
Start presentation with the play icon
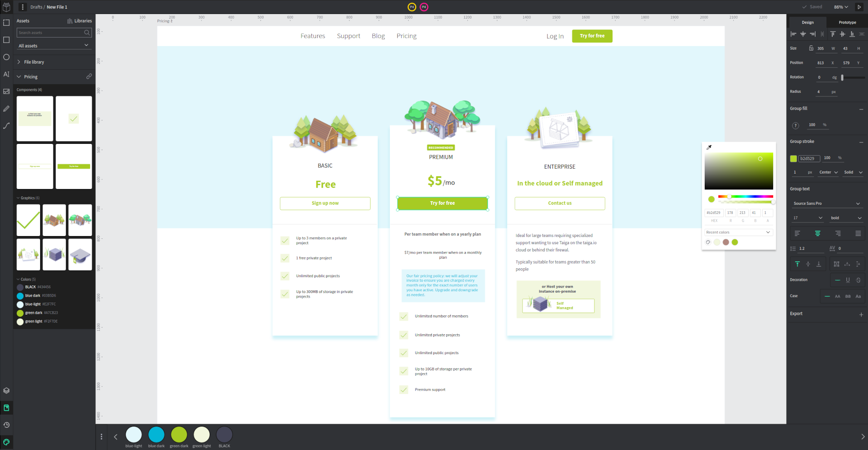[x=859, y=7]
